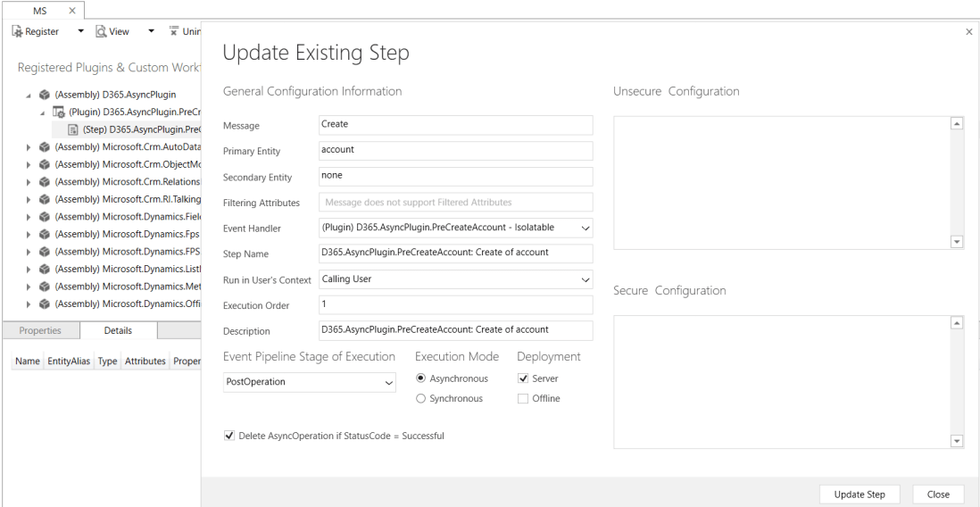Click the Microsoft.Crm.ObjectMo assembly icon
Image resolution: width=980 pixels, height=507 pixels.
[45, 164]
